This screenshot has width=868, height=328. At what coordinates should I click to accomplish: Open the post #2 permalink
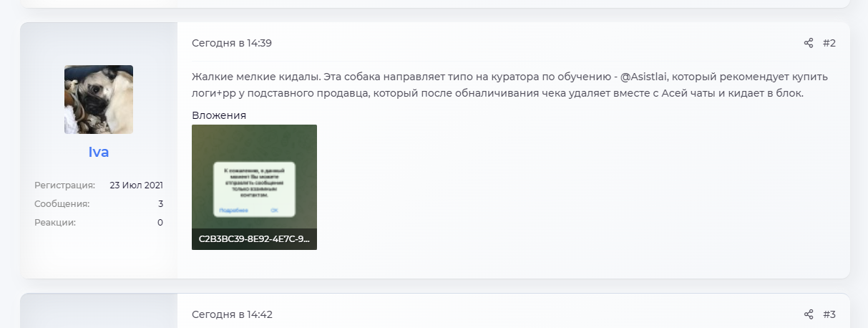coord(829,43)
